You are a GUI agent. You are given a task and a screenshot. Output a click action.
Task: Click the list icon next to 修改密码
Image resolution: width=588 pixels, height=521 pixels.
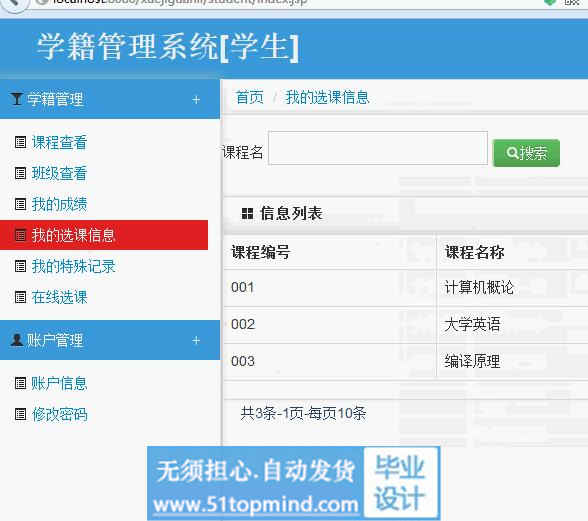(x=20, y=414)
